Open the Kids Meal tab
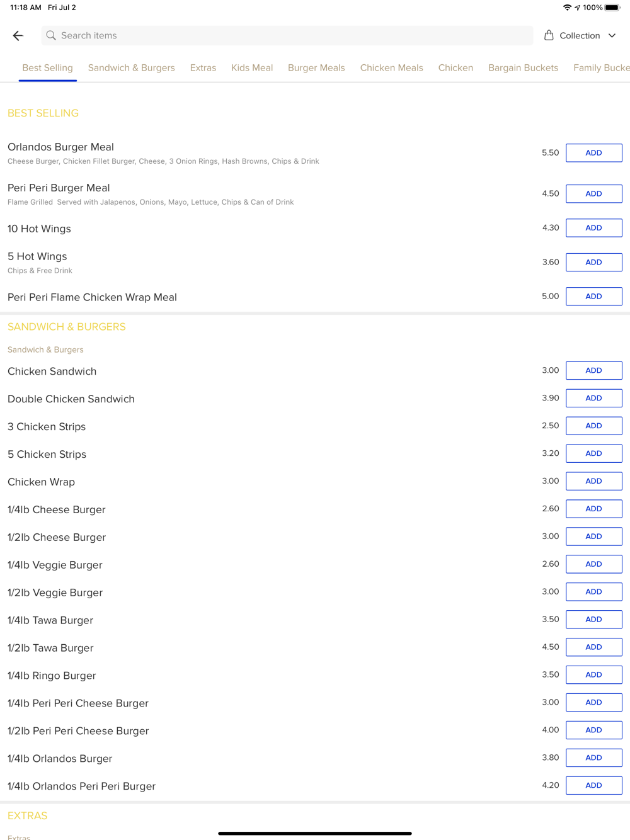 pyautogui.click(x=252, y=68)
